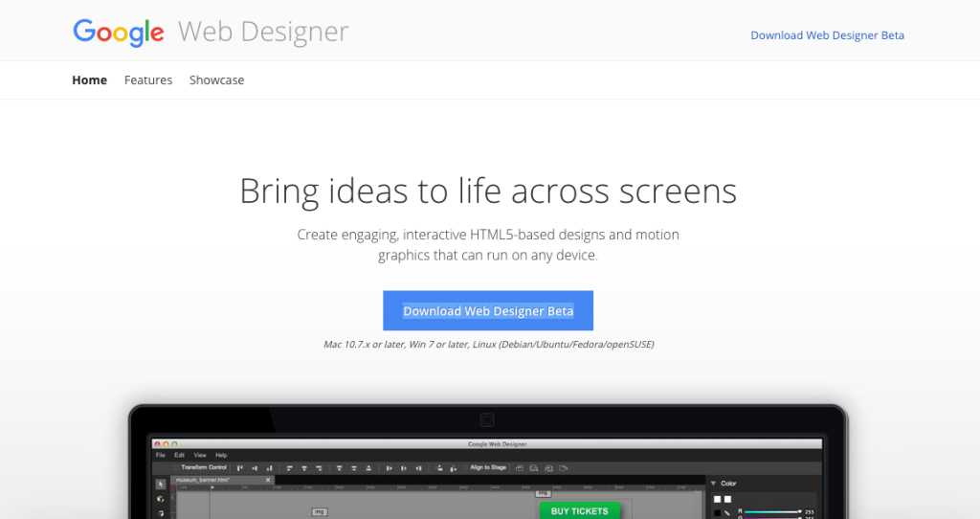Select the arrow Selection tool in mockup

(x=161, y=484)
